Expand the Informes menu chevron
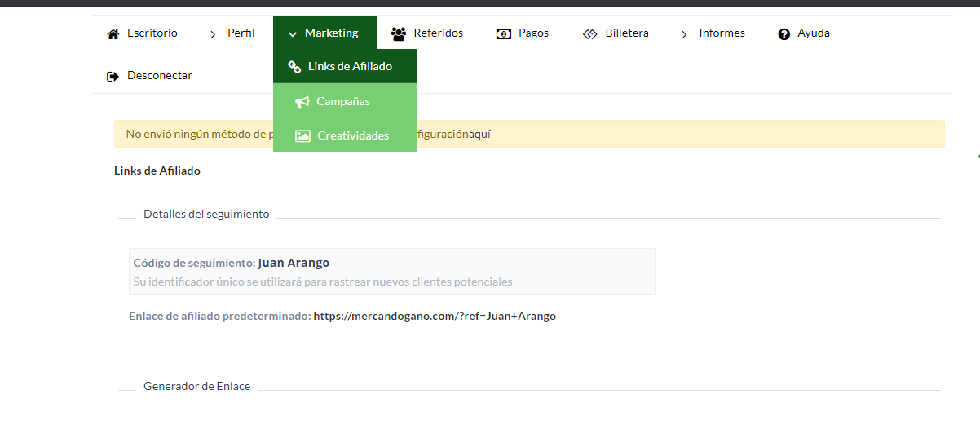980x426 pixels. pyautogui.click(x=684, y=34)
